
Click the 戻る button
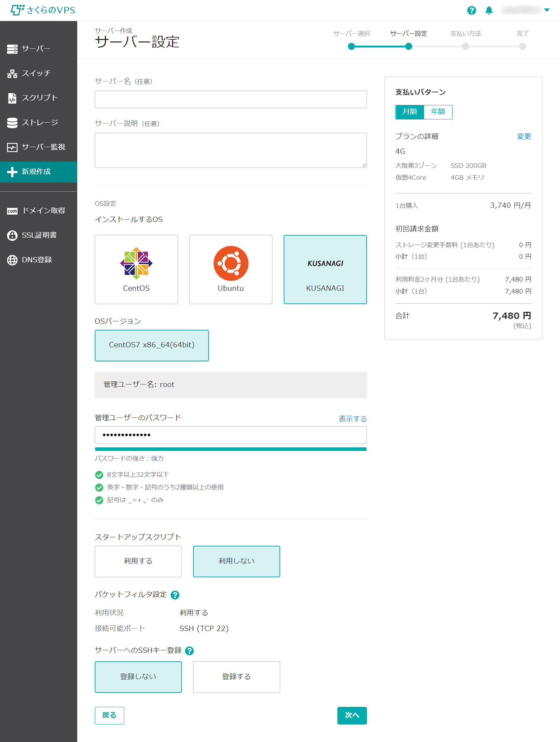(x=110, y=715)
